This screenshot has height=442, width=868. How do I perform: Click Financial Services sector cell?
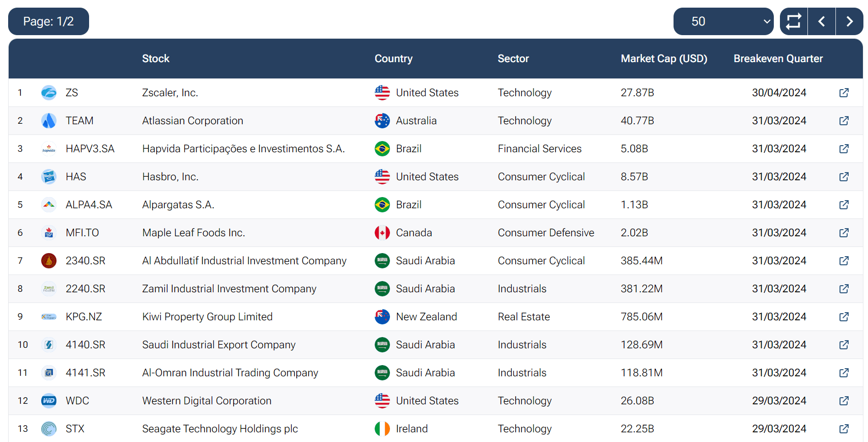pos(540,149)
